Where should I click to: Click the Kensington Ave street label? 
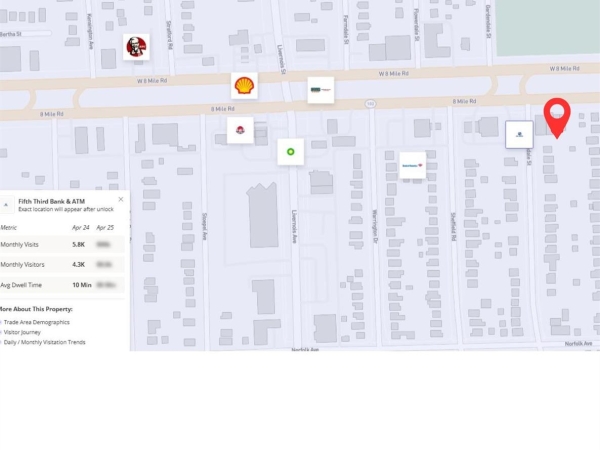click(90, 31)
